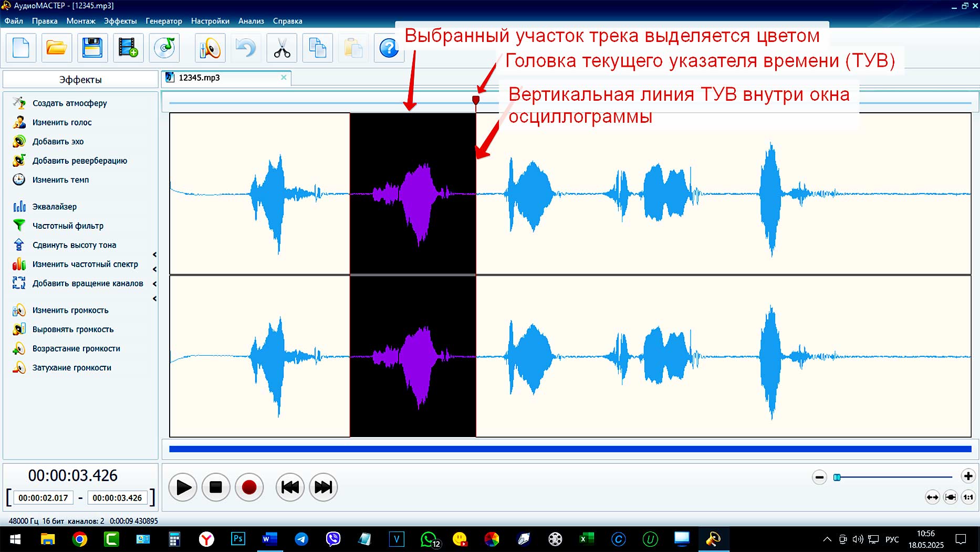
Task: Open the Файл menu
Action: [14, 21]
